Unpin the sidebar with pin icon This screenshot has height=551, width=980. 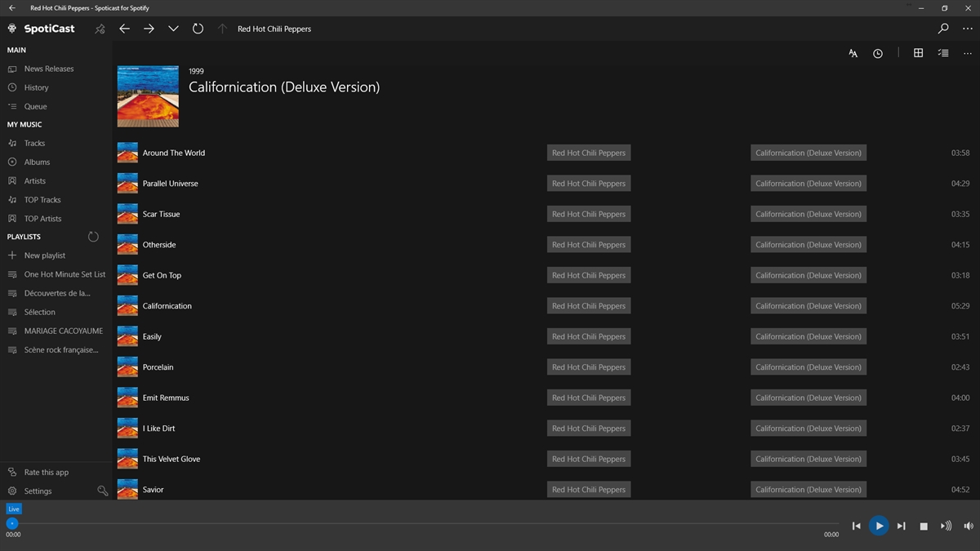coord(100,29)
